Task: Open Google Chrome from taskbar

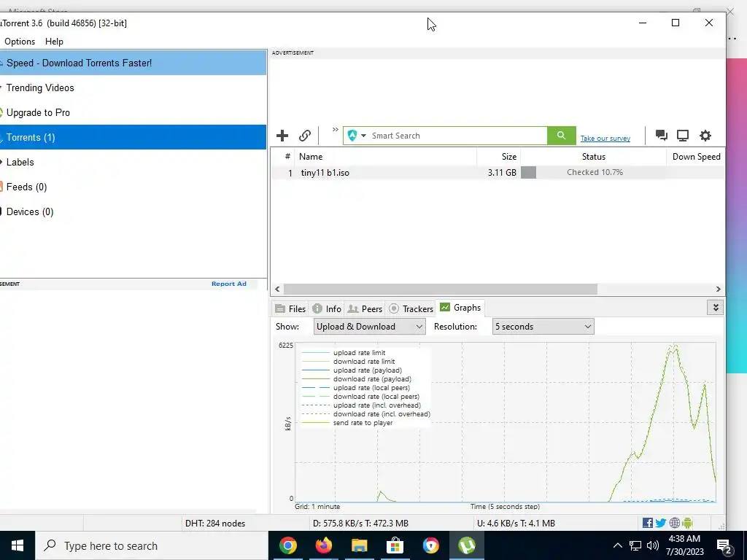Action: point(287,545)
